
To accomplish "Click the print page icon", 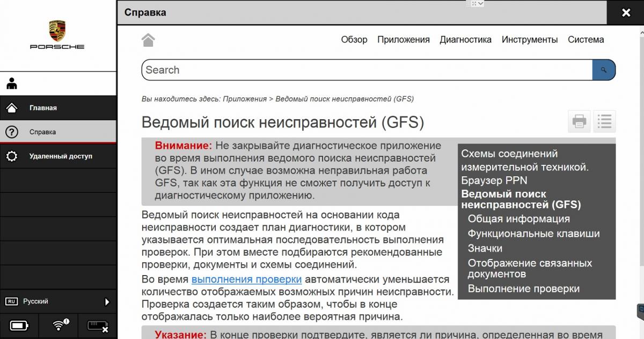I will click(x=579, y=121).
